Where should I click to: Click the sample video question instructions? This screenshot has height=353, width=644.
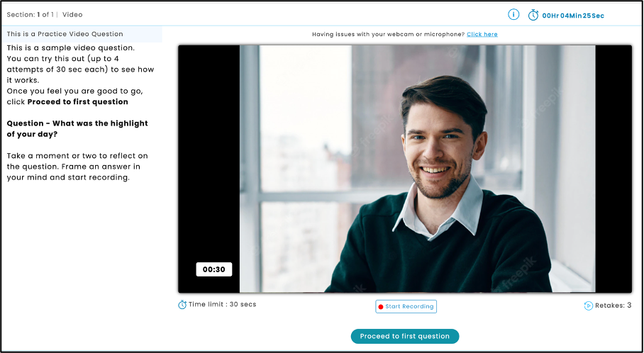[81, 74]
